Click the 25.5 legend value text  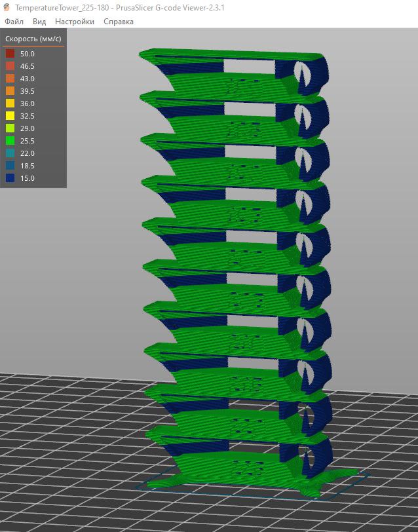point(27,141)
